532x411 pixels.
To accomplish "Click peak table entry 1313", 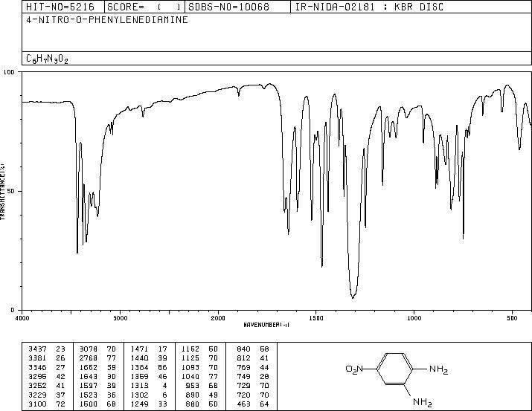I will tap(139, 386).
